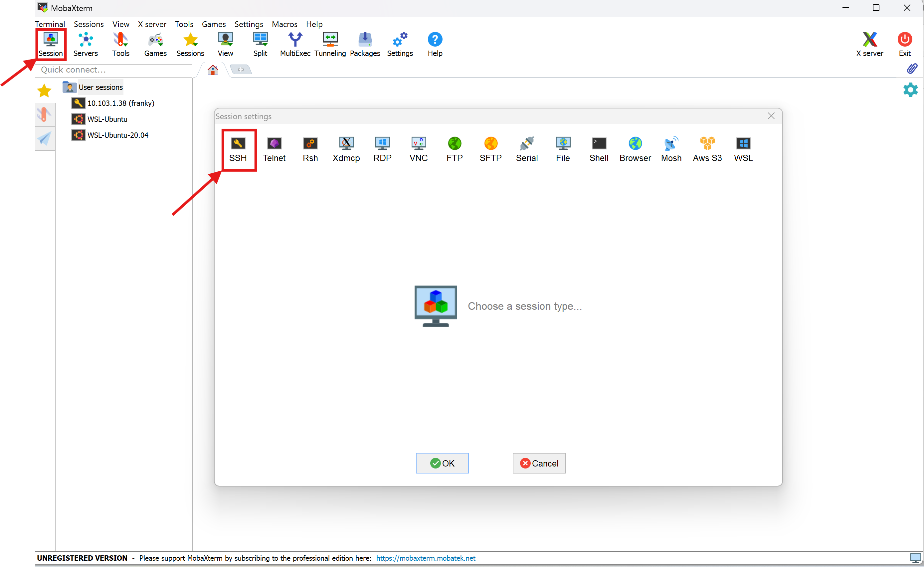Select the User sessions folder
This screenshot has width=924, height=567.
[100, 87]
